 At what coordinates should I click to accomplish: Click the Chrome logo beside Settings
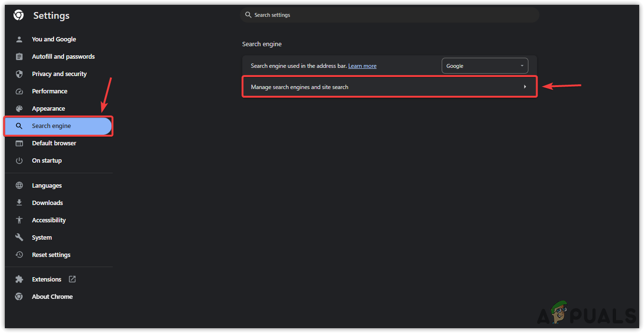[19, 15]
